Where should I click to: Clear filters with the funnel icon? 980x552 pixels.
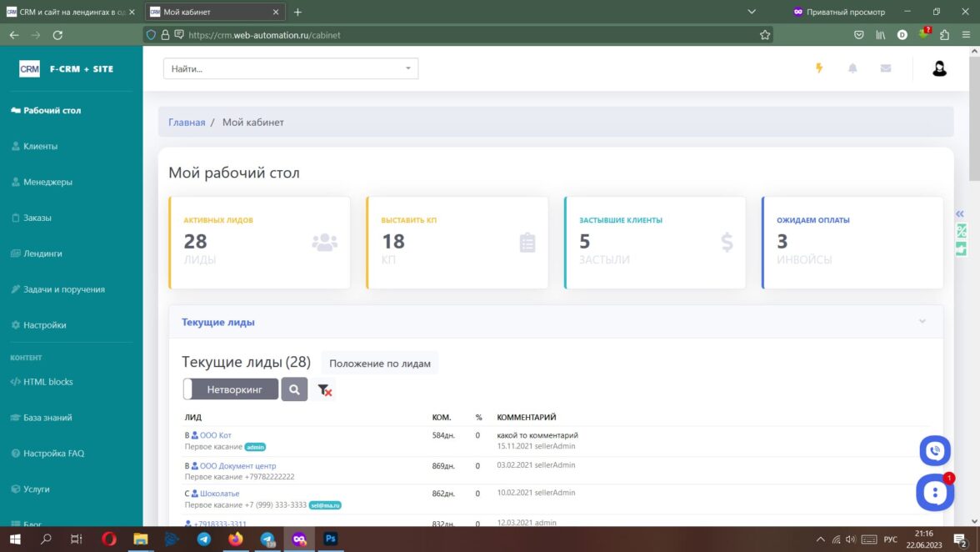pos(325,389)
